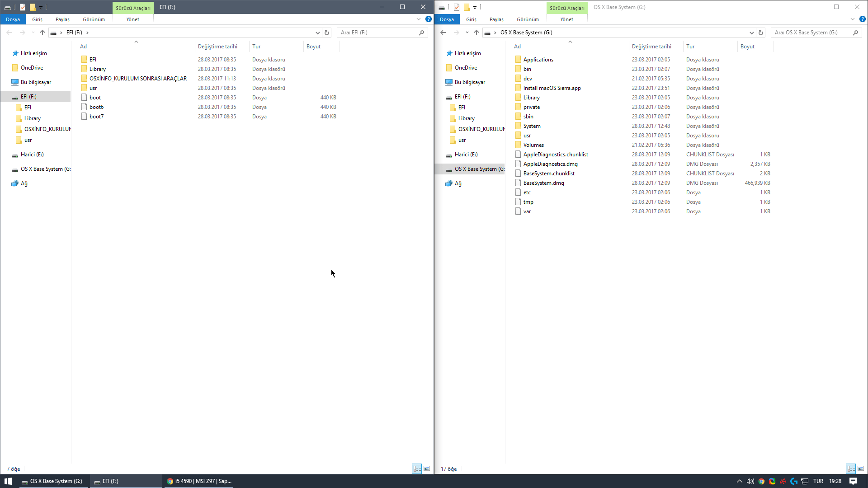Image resolution: width=868 pixels, height=488 pixels.
Task: Open the Paylaş tab in right window
Action: point(496,19)
